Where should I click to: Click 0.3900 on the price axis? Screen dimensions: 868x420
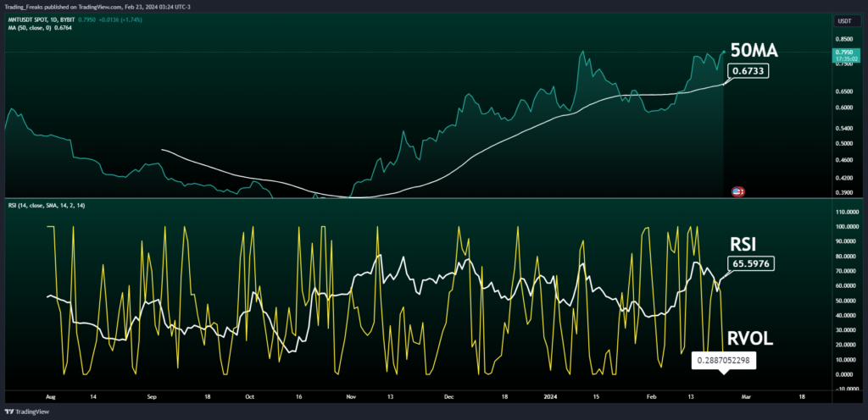pyautogui.click(x=845, y=193)
